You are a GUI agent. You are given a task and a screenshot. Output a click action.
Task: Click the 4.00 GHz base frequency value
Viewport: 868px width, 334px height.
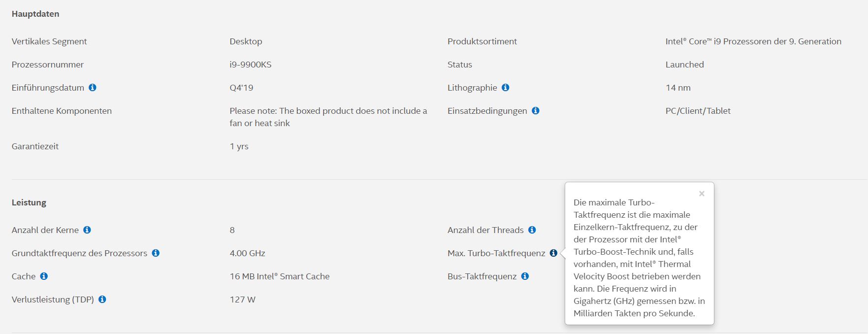[x=247, y=253]
